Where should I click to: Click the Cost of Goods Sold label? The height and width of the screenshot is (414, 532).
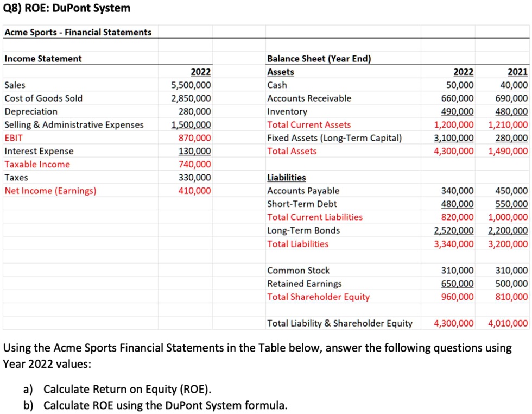coord(43,98)
